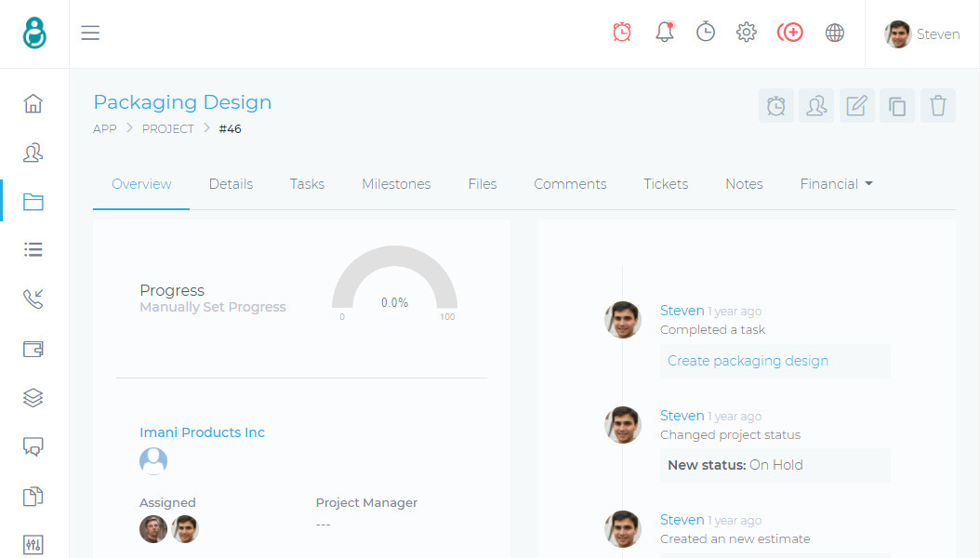The height and width of the screenshot is (558, 980).
Task: Switch to the Milestones tab
Action: click(x=396, y=184)
